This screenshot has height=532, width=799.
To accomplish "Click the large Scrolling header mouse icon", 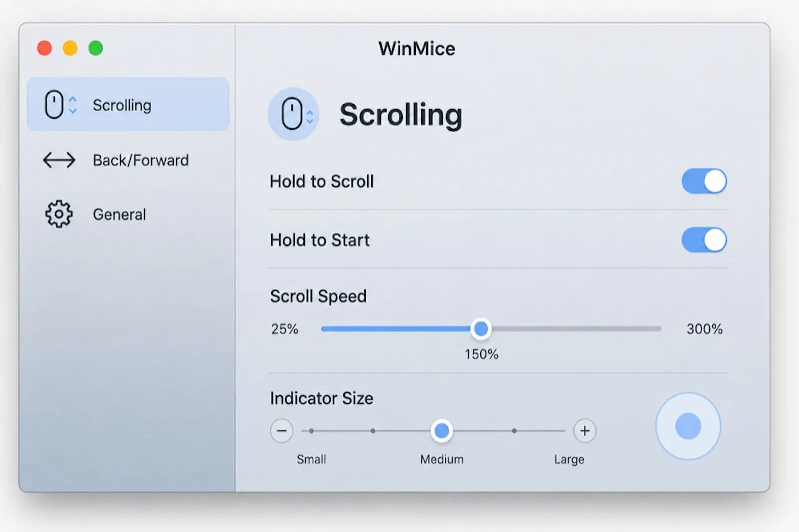I will point(294,114).
